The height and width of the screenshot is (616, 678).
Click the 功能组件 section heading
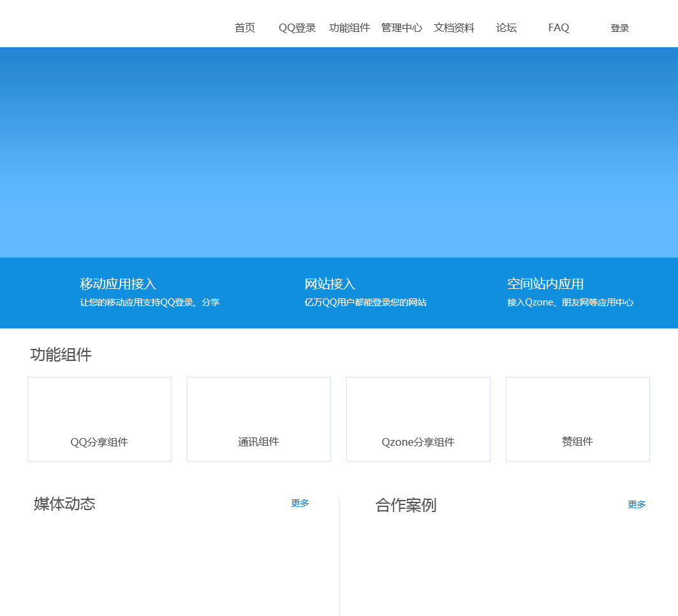pyautogui.click(x=61, y=355)
